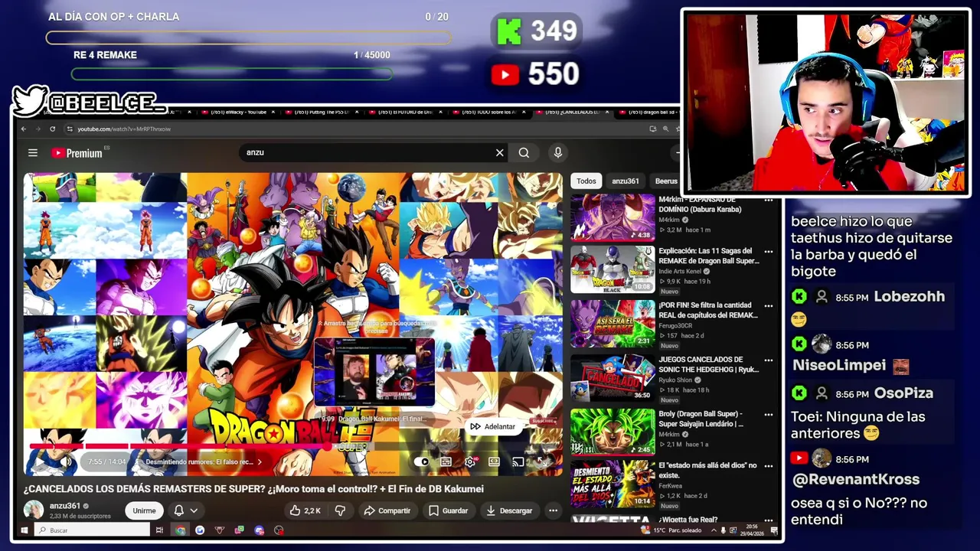Toggle the autoplay switch in the player
Viewport: 980px width, 551px height.
point(422,461)
